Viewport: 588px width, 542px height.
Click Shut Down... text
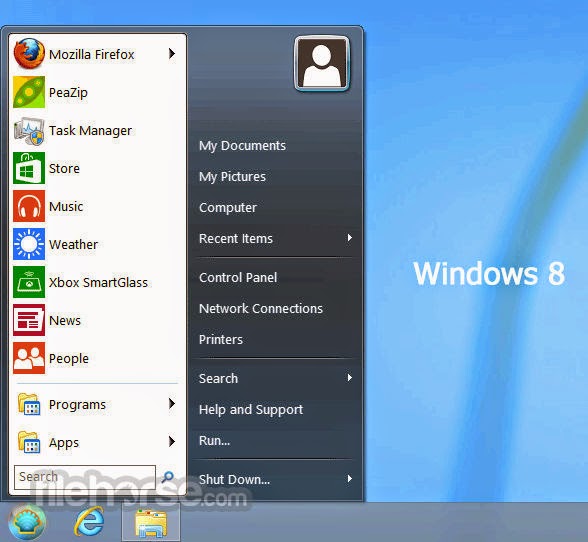(234, 479)
